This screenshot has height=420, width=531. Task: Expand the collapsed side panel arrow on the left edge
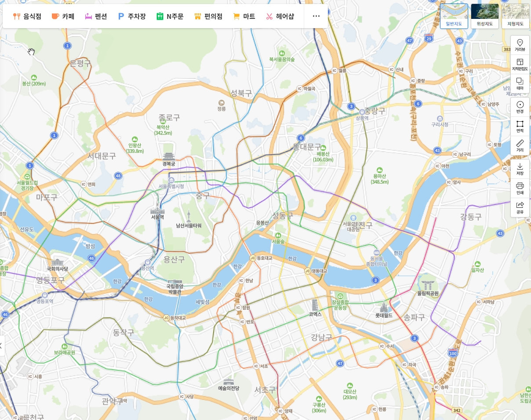click(x=2, y=346)
